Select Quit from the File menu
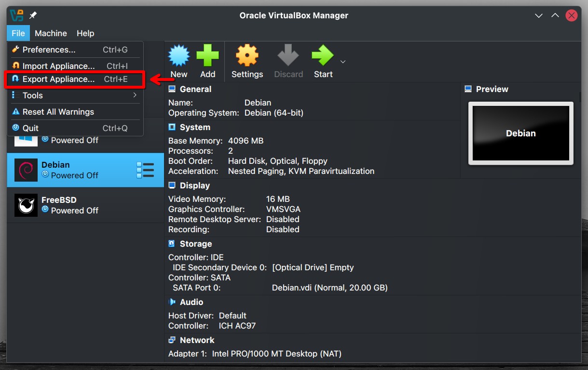 tap(75, 128)
